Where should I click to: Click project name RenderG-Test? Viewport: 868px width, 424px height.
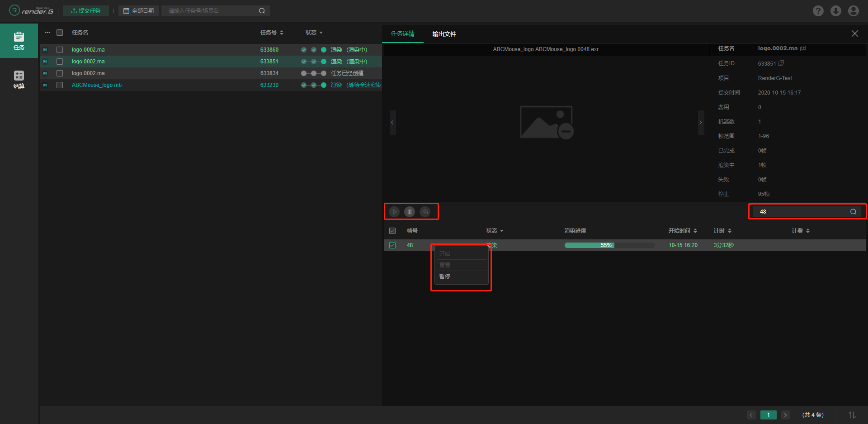click(x=775, y=78)
